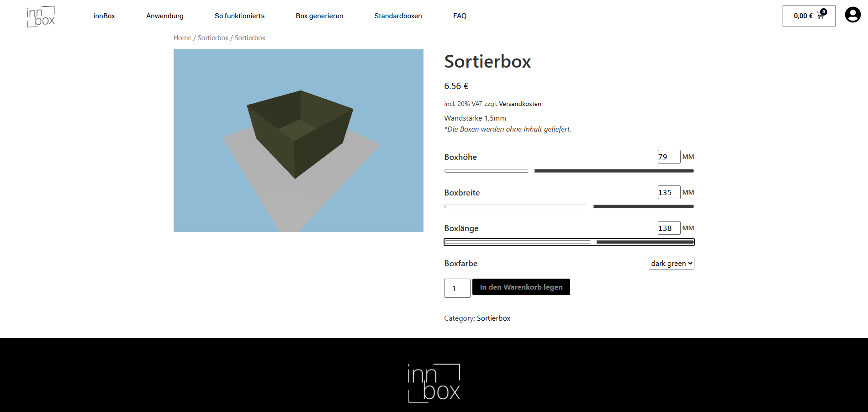Open the Versandkosten link

(519, 104)
